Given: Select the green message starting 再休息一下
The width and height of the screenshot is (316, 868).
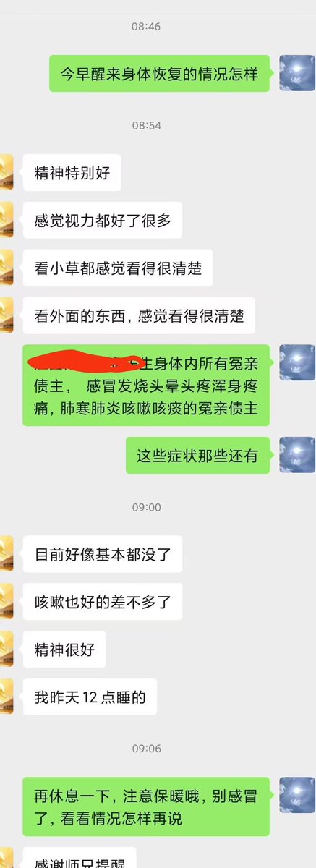Looking at the screenshot, I should coord(146,807).
